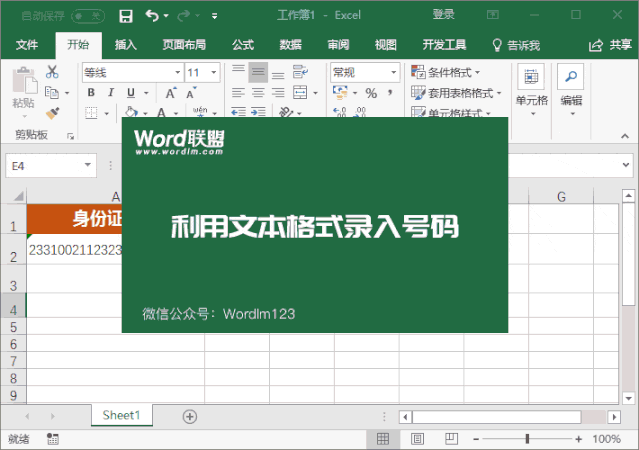Open 套用表格格式 format as table menu

(x=456, y=93)
